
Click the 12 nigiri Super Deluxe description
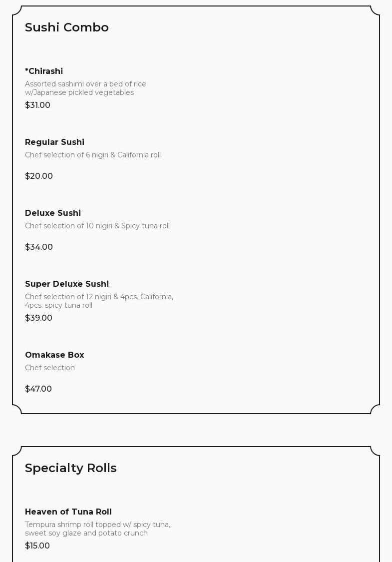99,301
